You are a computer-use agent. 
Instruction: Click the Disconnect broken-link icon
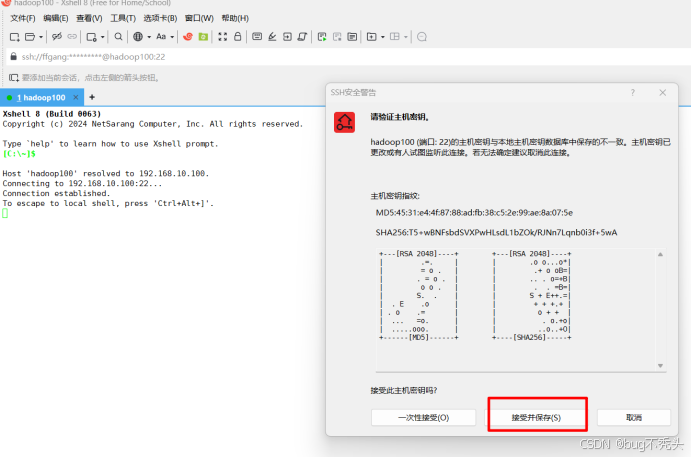pos(56,37)
